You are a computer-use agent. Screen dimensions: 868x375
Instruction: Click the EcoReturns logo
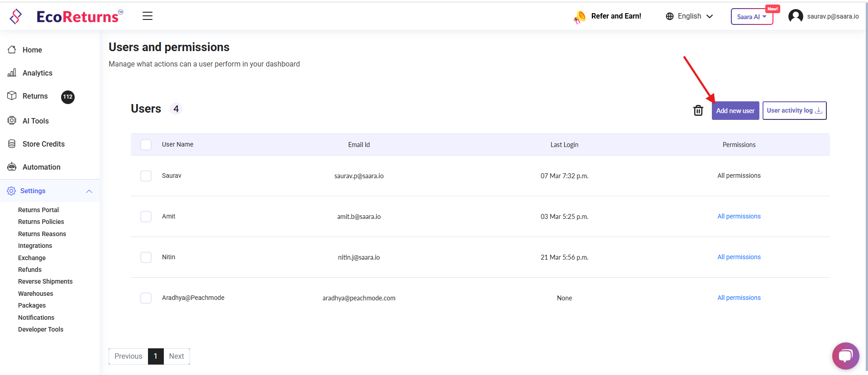(x=66, y=16)
